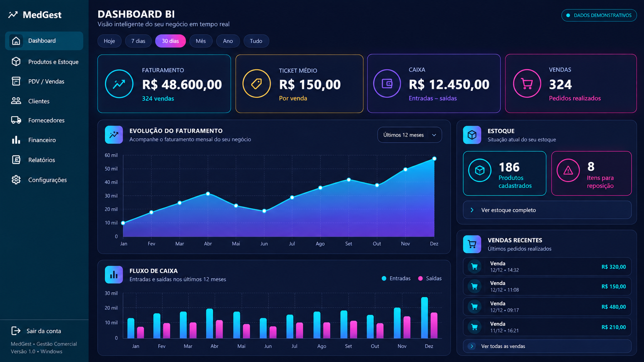Open the Financeiro bar chart icon
The image size is (644, 362).
click(x=16, y=140)
